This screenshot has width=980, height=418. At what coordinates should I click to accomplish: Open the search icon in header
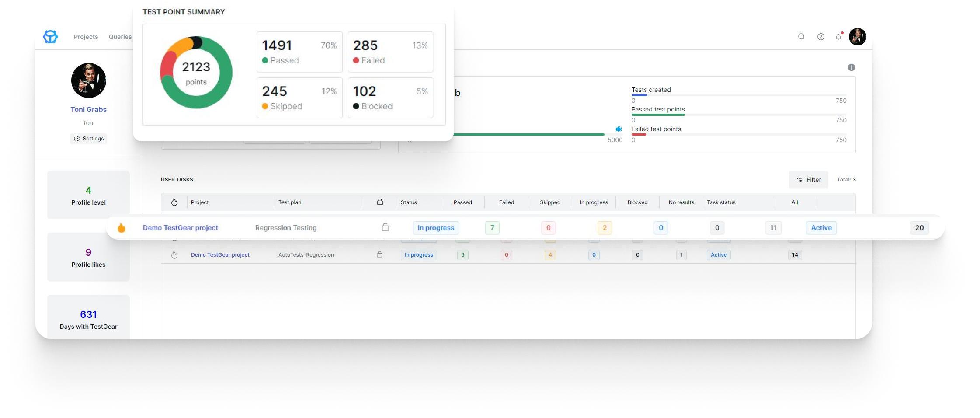click(801, 37)
